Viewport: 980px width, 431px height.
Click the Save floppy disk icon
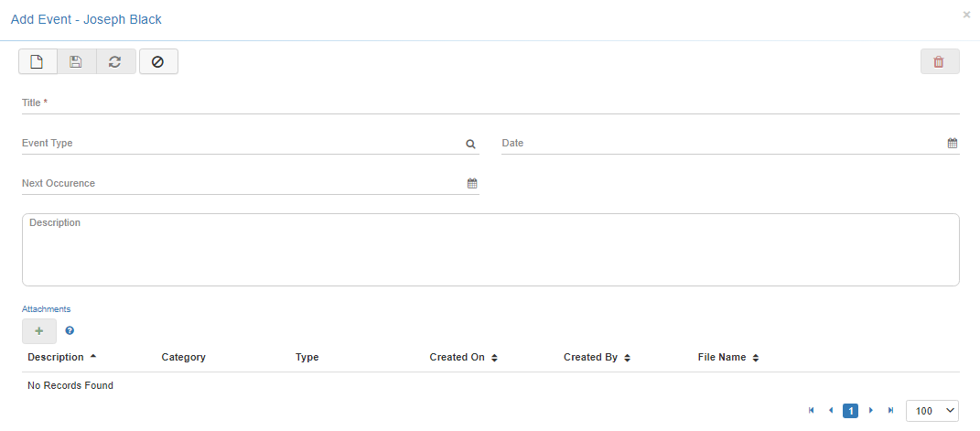click(x=76, y=61)
